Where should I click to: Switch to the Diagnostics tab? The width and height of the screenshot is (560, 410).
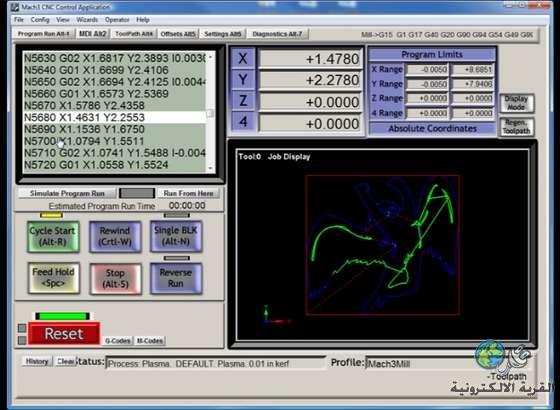pyautogui.click(x=278, y=34)
